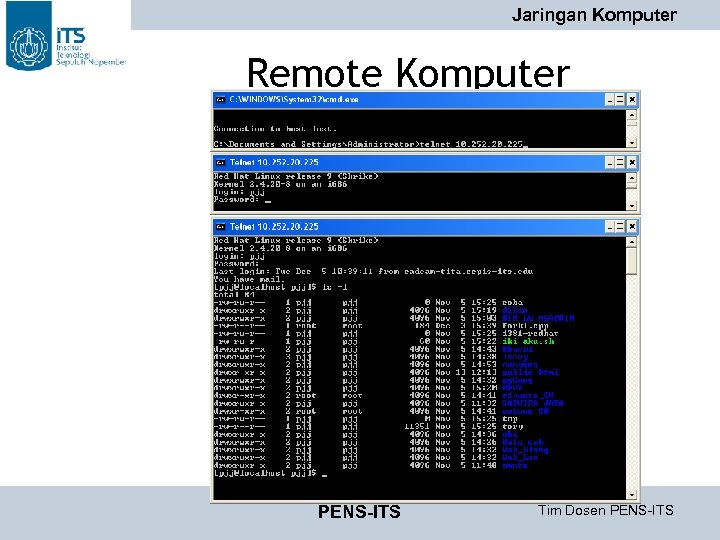This screenshot has height=540, width=720.
Task: Click the 'Tim Dosen PENS-ITS' footer text
Action: tap(606, 510)
